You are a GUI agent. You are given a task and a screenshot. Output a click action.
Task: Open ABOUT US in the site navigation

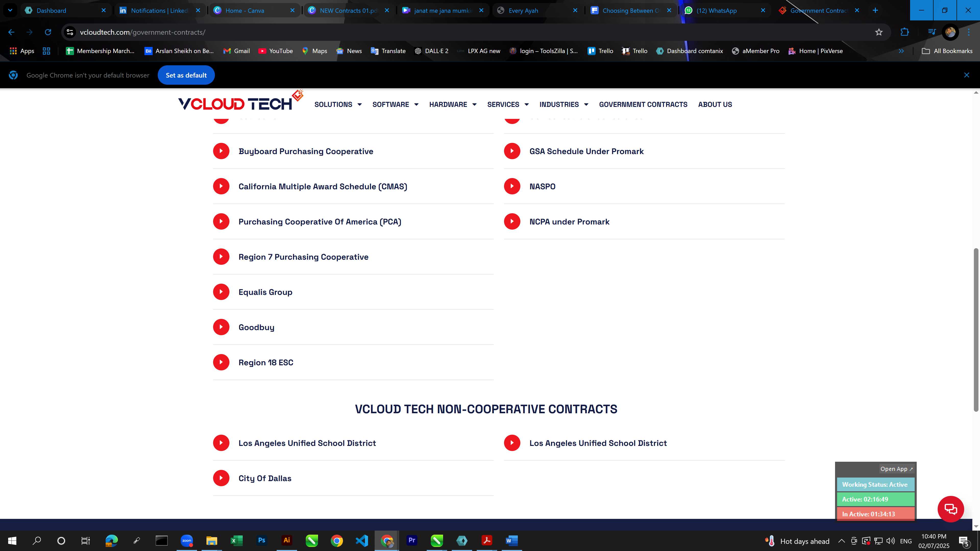pos(715,105)
